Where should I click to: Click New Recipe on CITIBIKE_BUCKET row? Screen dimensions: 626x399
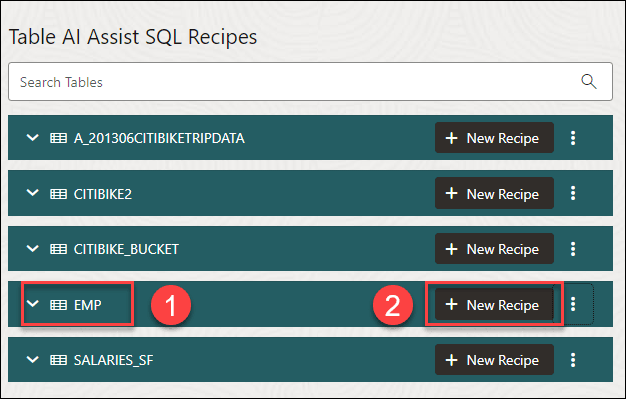(x=494, y=249)
